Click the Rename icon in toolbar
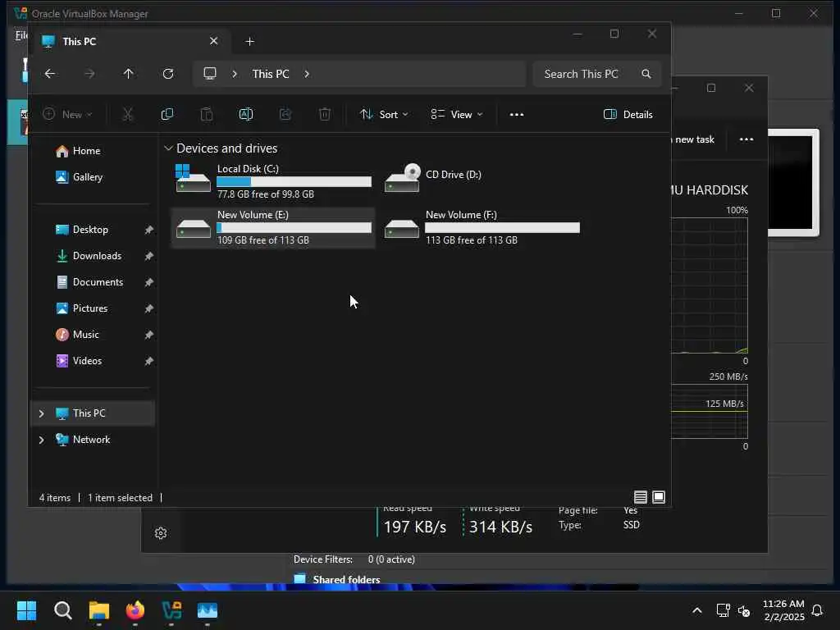 (246, 114)
